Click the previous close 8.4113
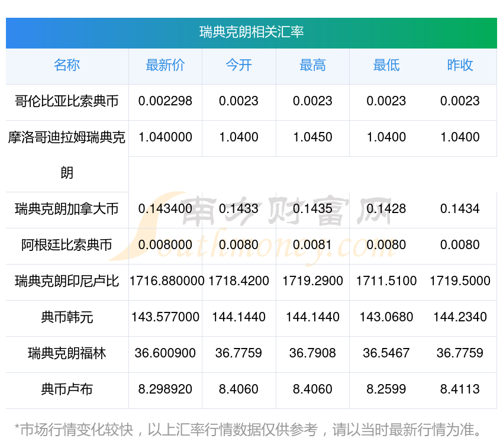The width and height of the screenshot is (503, 448). 460,389
